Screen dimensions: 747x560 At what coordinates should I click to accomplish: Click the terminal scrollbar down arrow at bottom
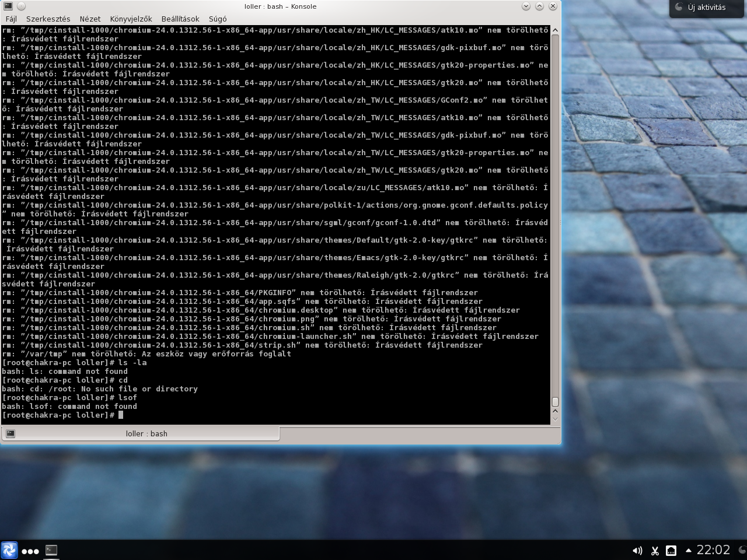click(555, 418)
